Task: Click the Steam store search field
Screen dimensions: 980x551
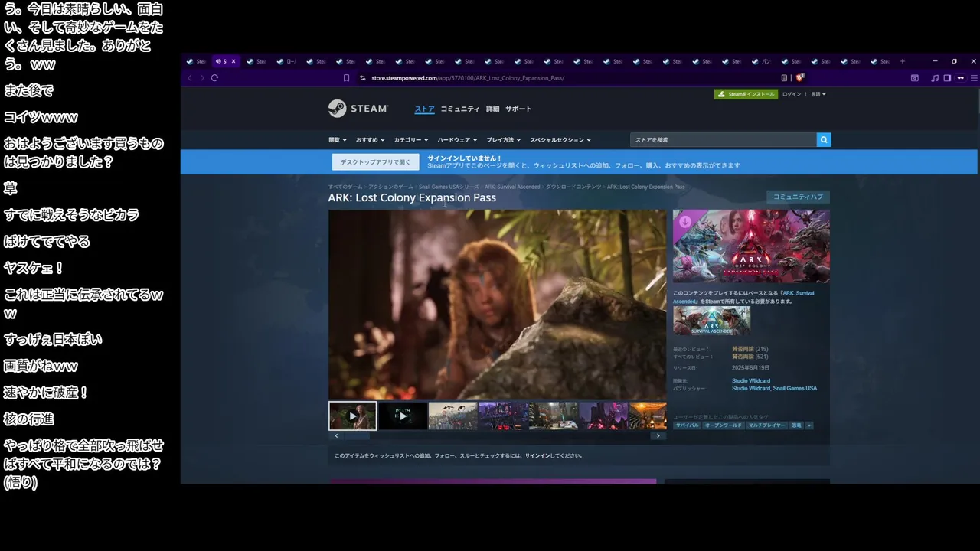Action: coord(724,140)
